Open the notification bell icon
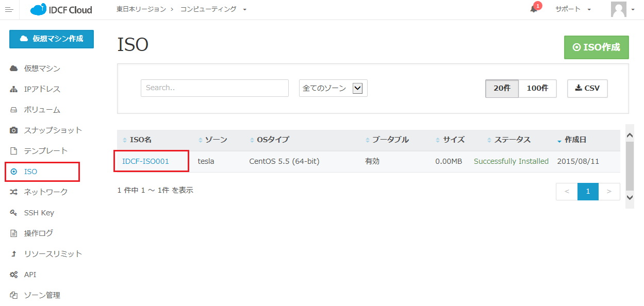Image resolution: width=644 pixels, height=306 pixels. pos(534,9)
